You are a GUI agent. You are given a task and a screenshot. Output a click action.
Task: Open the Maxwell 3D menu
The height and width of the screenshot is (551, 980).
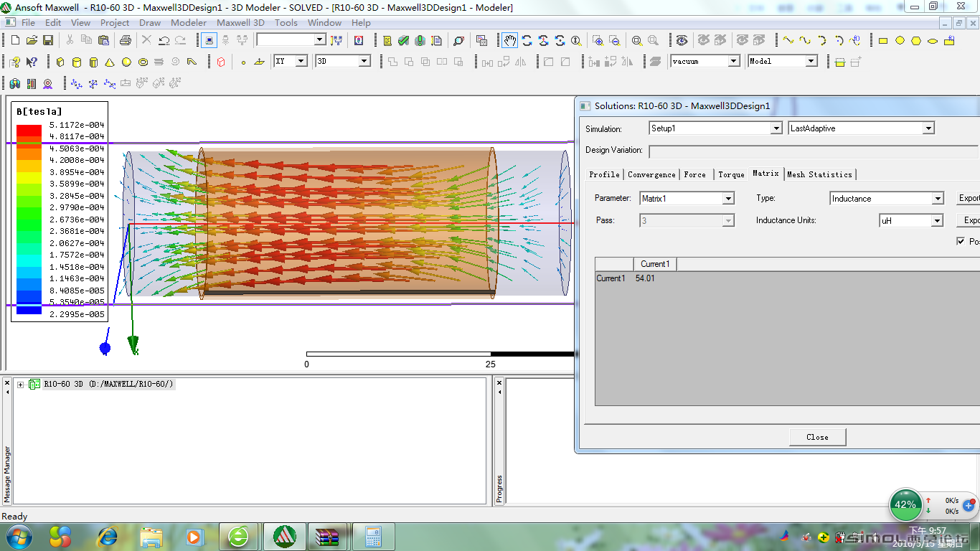(240, 22)
